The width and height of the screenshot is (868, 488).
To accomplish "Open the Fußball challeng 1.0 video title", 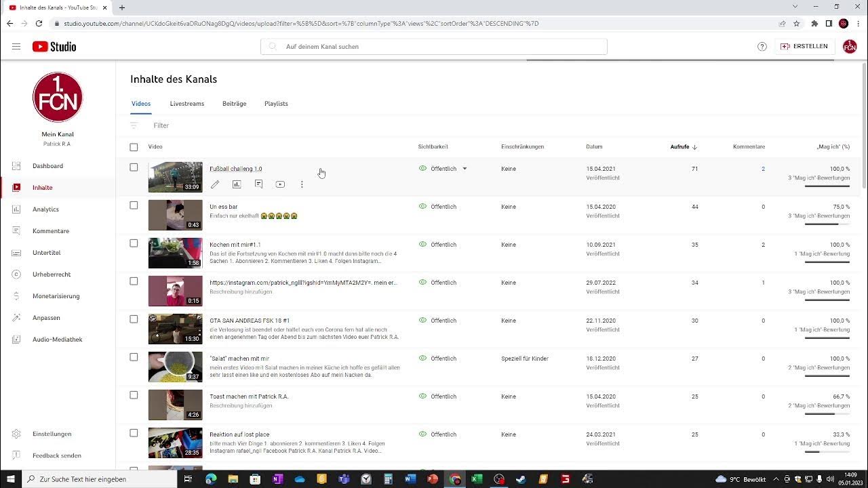I will pos(235,169).
